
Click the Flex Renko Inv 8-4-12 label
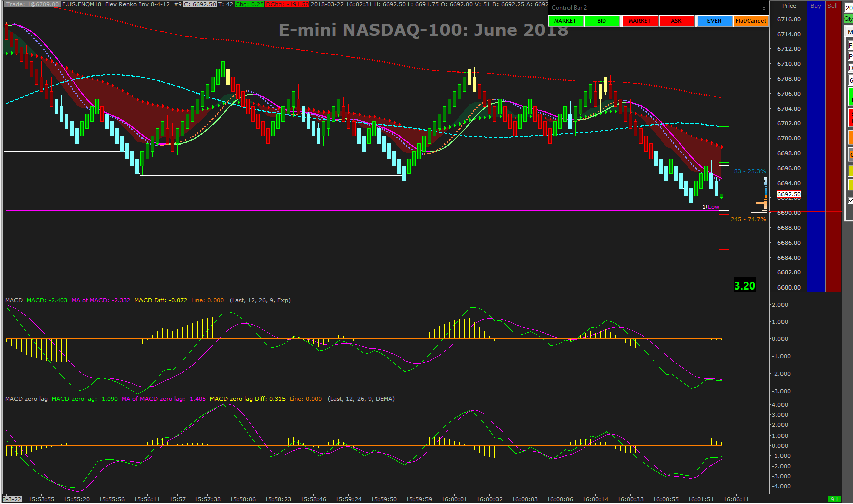click(x=137, y=4)
